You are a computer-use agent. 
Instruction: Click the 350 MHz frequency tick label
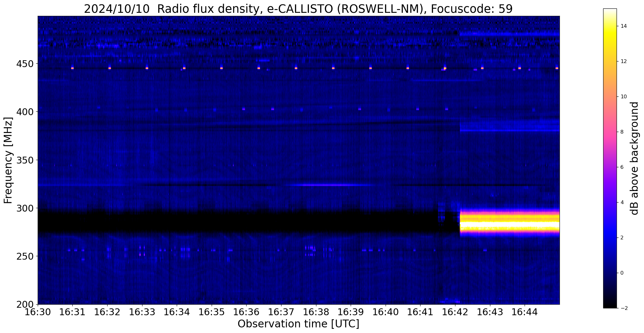pos(26,160)
